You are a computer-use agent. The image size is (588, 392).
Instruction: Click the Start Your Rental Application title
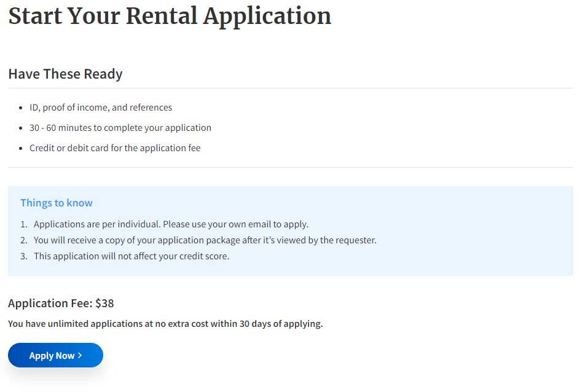pyautogui.click(x=170, y=16)
